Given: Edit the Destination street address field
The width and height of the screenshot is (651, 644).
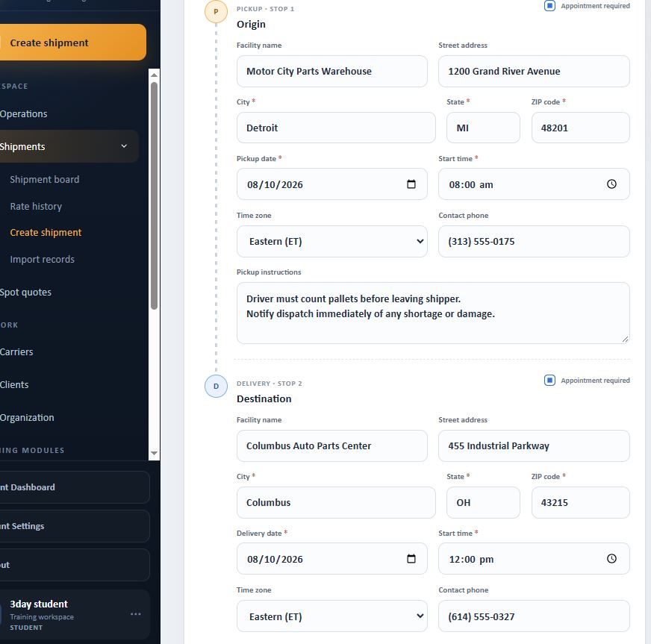Looking at the screenshot, I should tap(534, 446).
